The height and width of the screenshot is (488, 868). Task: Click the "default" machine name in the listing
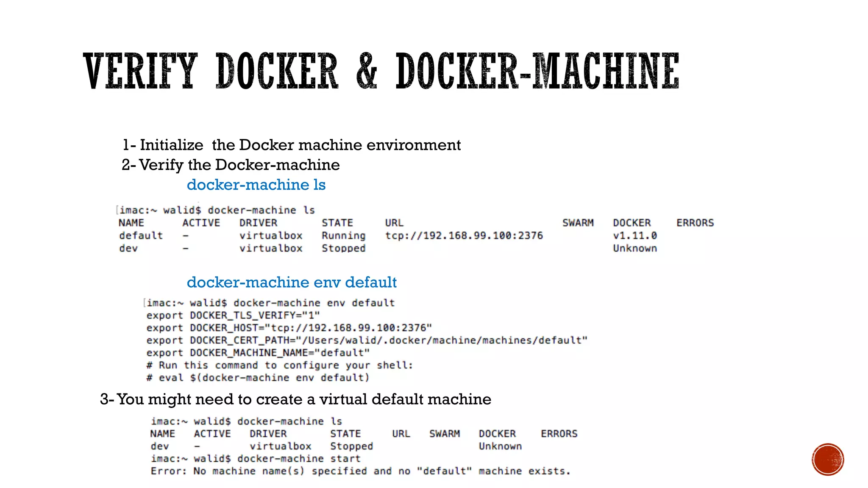tap(141, 236)
